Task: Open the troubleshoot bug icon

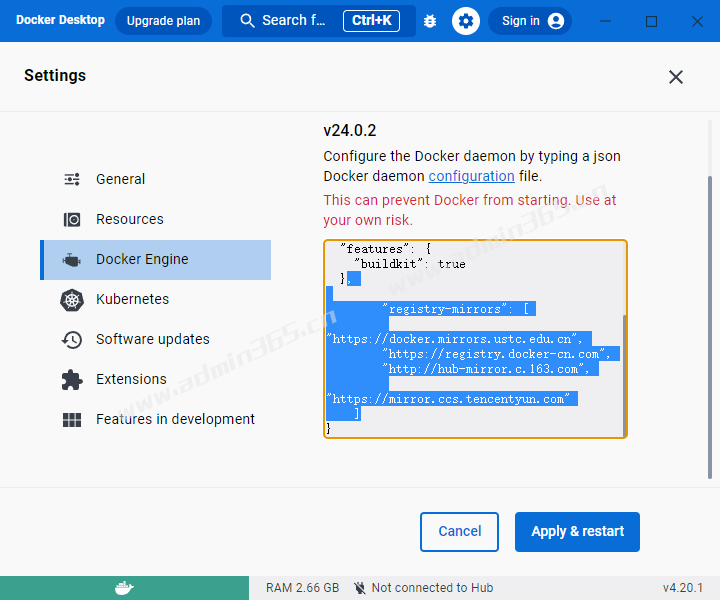Action: [x=430, y=21]
